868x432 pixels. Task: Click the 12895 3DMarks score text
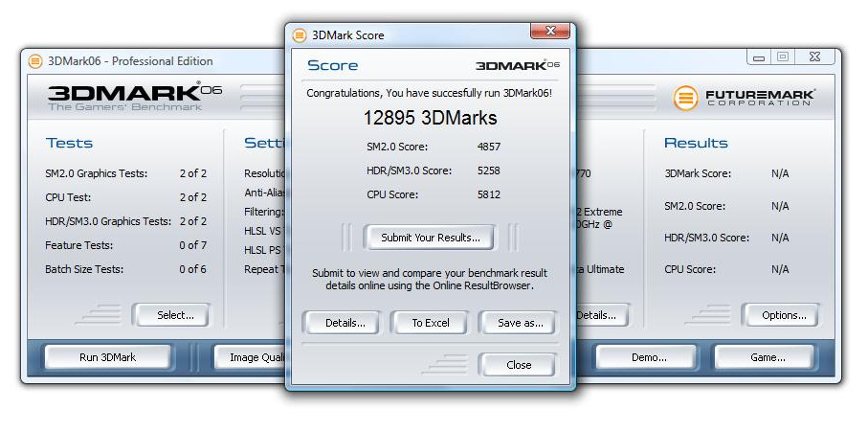pos(430,118)
